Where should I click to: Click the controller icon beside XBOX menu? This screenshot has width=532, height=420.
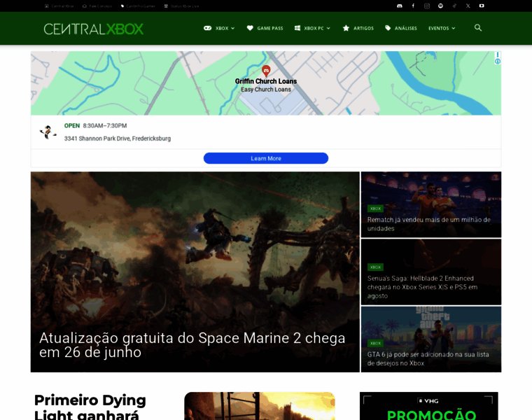point(207,28)
